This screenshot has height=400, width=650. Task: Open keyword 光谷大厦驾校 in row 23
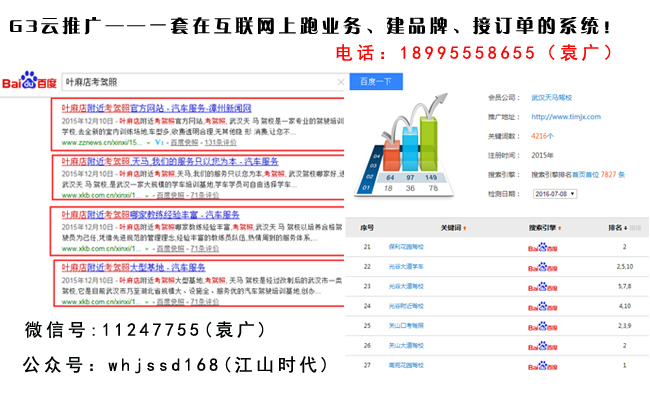tap(406, 286)
